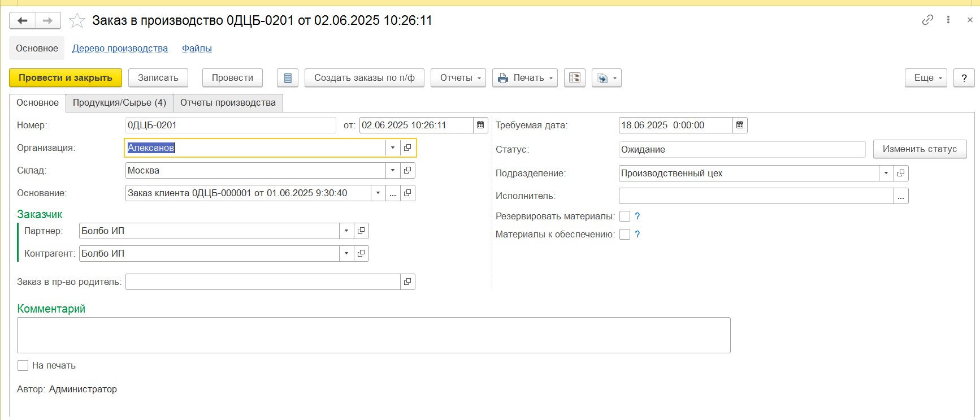
Task: Click the back navigation arrow
Action: coord(23,21)
